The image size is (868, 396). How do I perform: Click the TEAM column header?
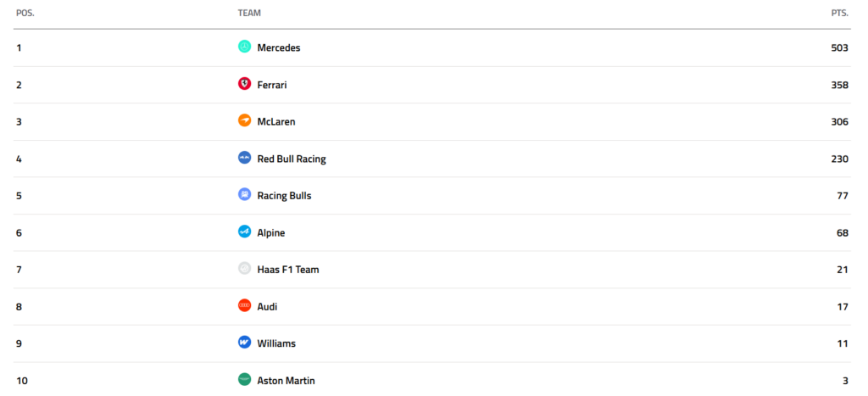pyautogui.click(x=249, y=13)
